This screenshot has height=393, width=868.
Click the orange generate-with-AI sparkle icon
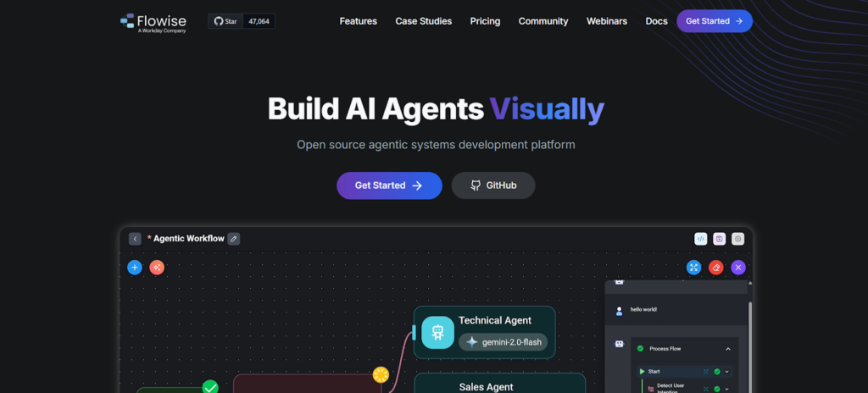click(x=157, y=268)
